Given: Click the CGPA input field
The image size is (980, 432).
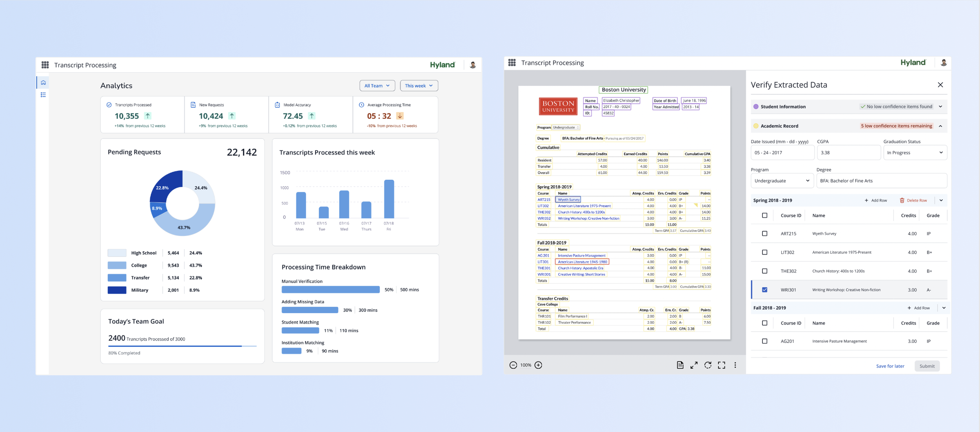Looking at the screenshot, I should tap(848, 153).
